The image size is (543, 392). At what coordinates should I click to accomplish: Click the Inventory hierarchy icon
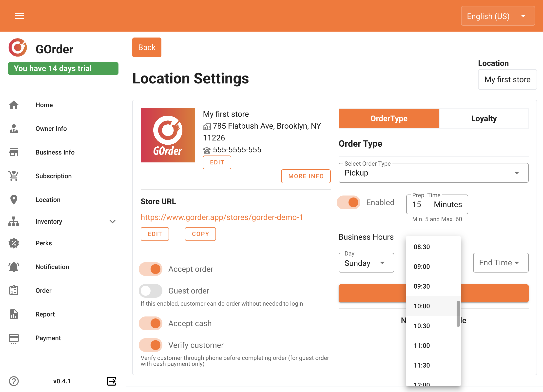14,221
